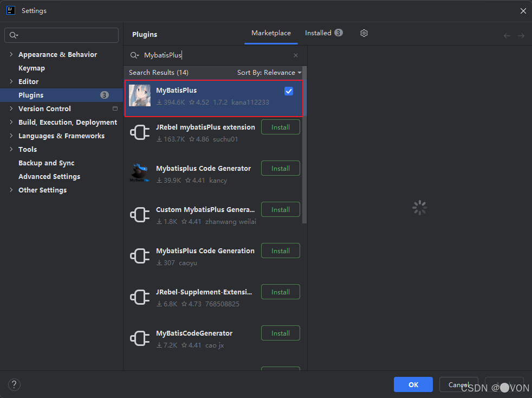Click the JRebel mybatisPlus extension plug icon
The image size is (532, 398).
pos(140,132)
